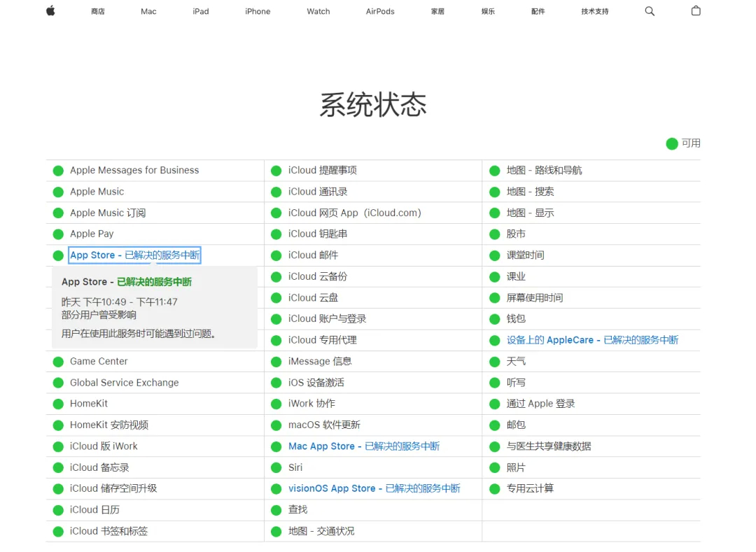Click the iCloud 钥匙串 text
The image size is (756, 552).
(318, 234)
